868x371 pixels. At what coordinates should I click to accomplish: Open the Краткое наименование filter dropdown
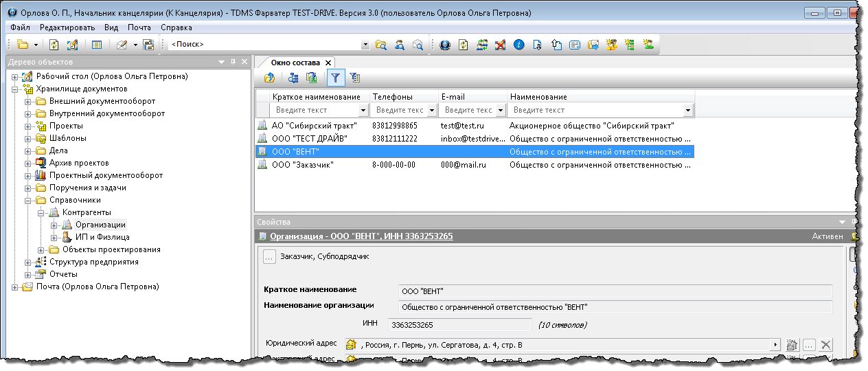pos(363,110)
